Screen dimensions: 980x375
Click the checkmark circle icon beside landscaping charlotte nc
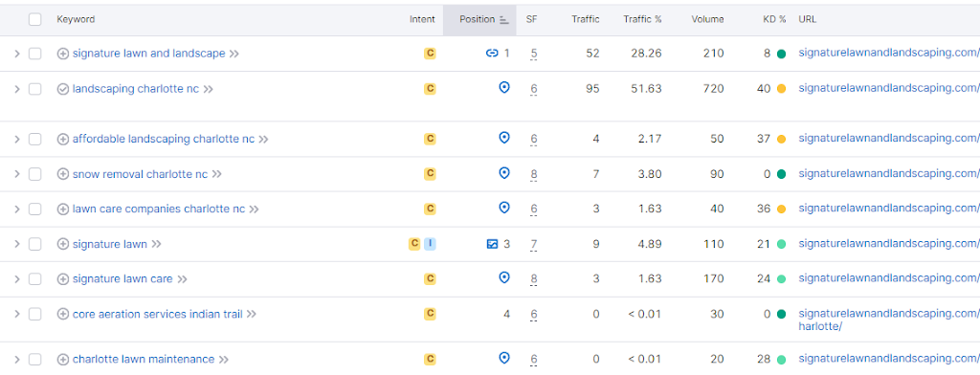(62, 89)
